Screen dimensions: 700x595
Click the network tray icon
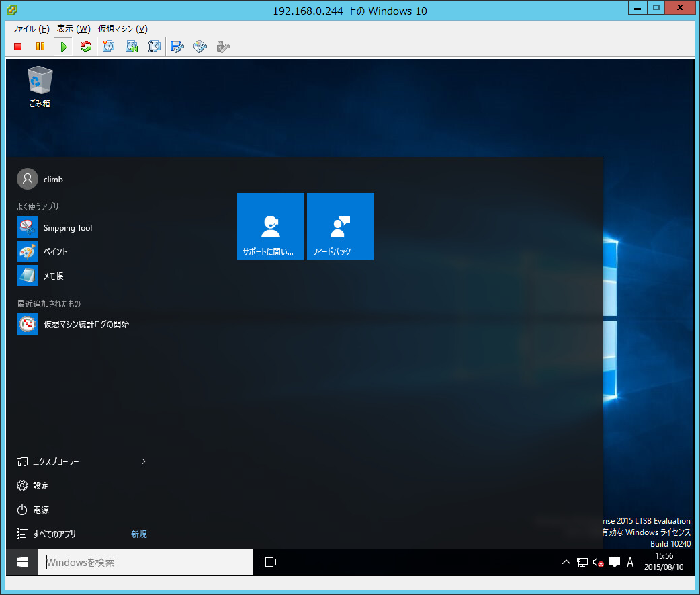click(x=582, y=562)
